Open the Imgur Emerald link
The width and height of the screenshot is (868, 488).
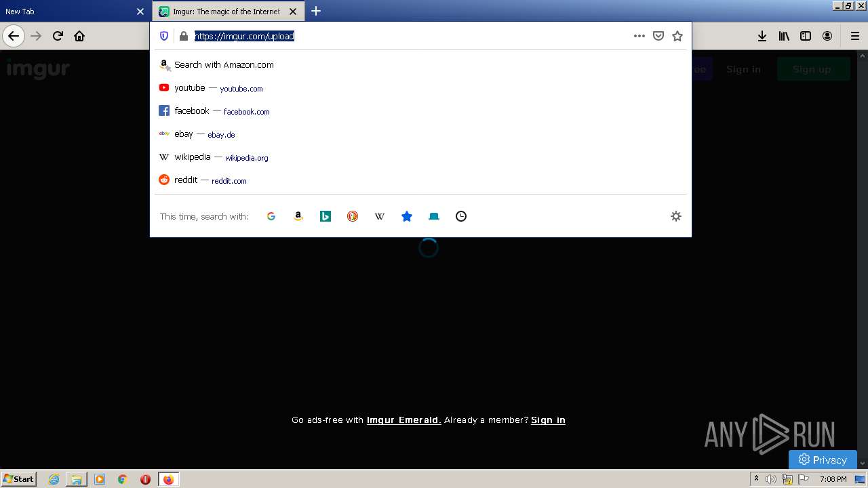pos(404,420)
